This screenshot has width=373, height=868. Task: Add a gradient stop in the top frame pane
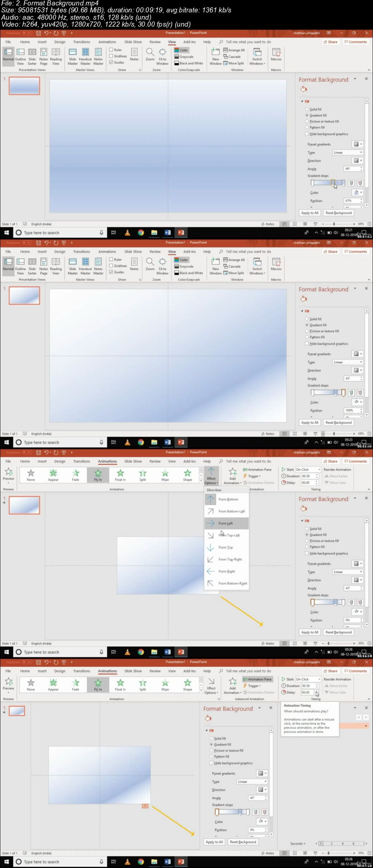coord(351,183)
